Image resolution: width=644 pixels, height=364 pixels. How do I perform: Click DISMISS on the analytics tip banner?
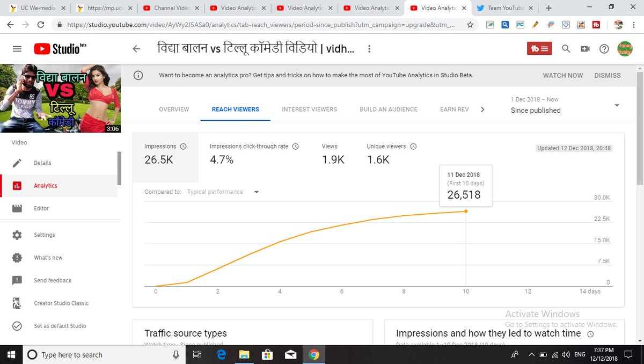(x=608, y=75)
